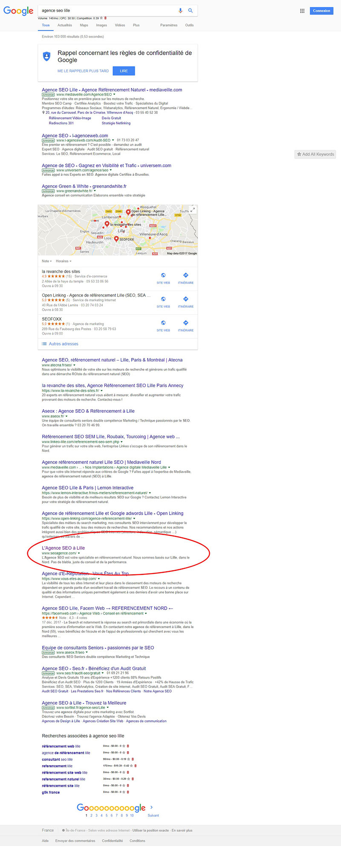Click related search consultant seo lille

(57, 760)
